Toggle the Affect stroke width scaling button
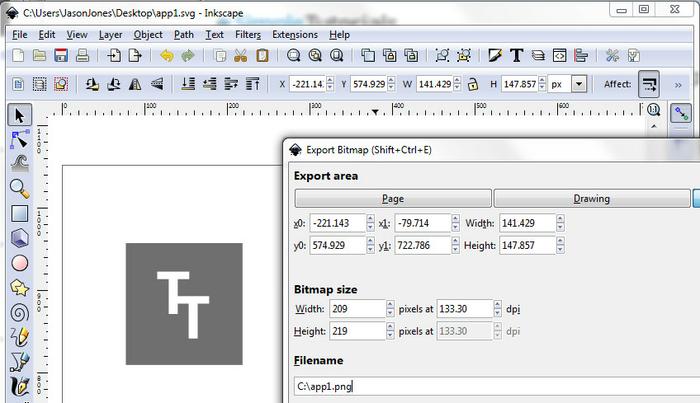This screenshot has height=403, width=700. [x=649, y=84]
